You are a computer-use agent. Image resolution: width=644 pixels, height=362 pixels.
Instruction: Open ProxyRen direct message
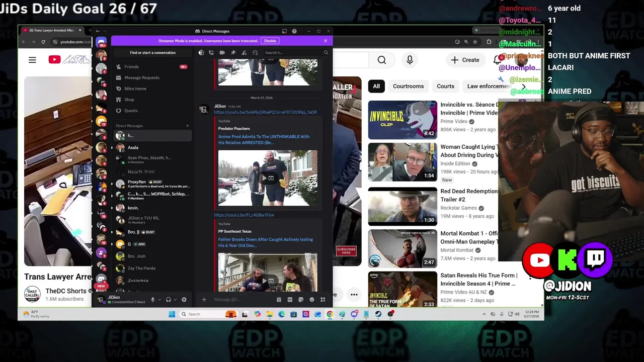pyautogui.click(x=152, y=184)
